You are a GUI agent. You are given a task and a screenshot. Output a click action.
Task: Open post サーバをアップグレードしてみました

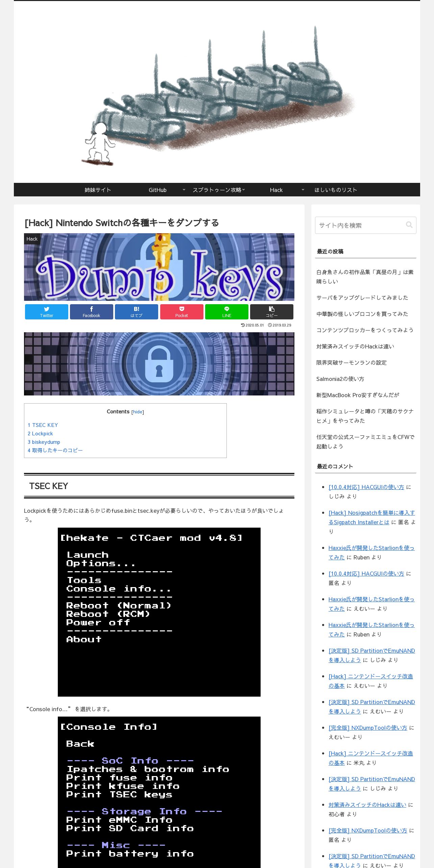[x=362, y=298]
